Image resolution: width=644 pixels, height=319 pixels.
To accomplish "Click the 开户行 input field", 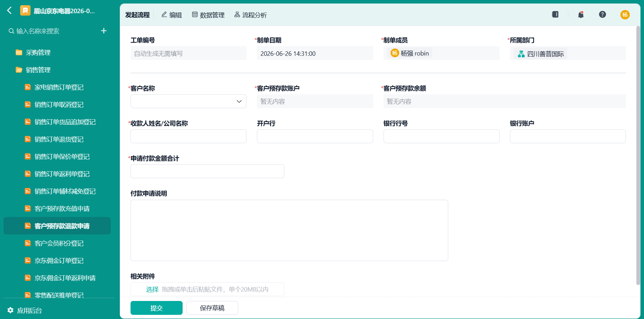I will coord(315,136).
